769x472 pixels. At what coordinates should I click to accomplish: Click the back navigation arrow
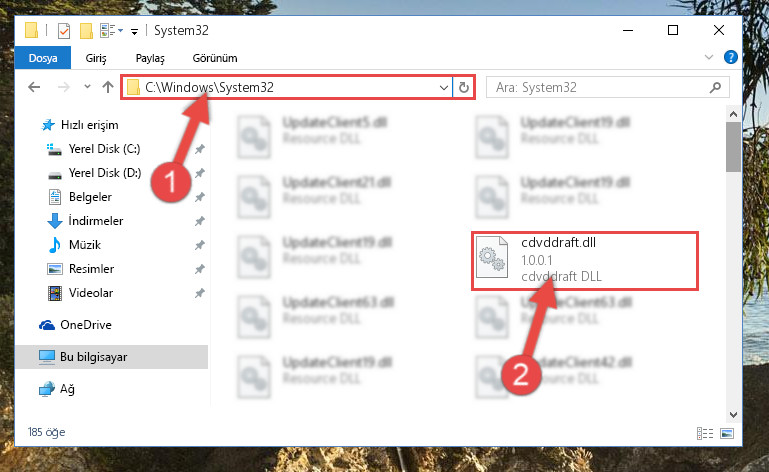[34, 87]
